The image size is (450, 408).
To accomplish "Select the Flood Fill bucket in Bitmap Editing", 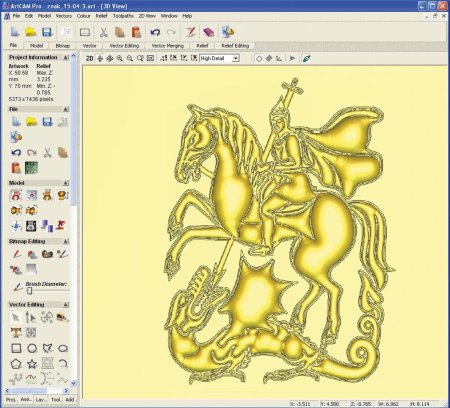I will click(32, 254).
